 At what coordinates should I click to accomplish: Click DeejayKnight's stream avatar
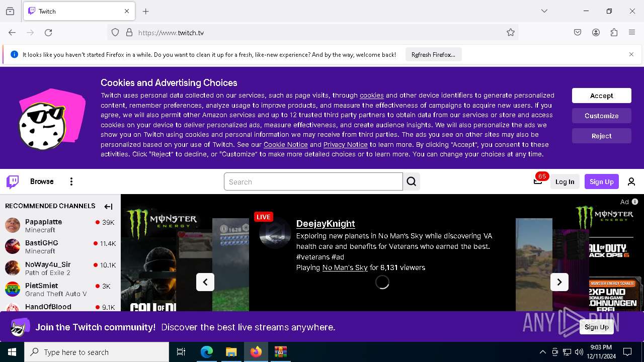tap(275, 233)
